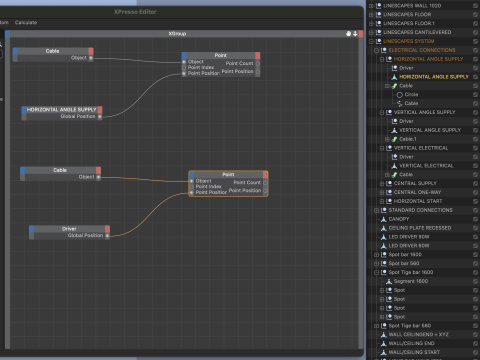Click red output corner of top Cable node

click(91, 51)
